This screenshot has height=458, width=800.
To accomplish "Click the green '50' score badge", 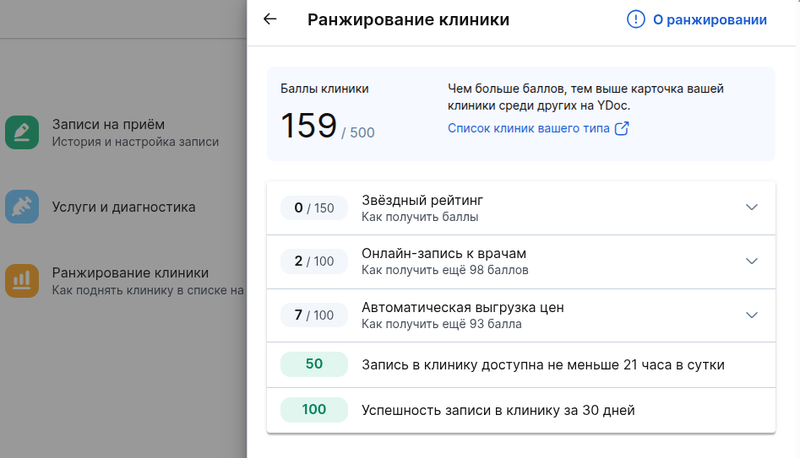I will pos(314,364).
